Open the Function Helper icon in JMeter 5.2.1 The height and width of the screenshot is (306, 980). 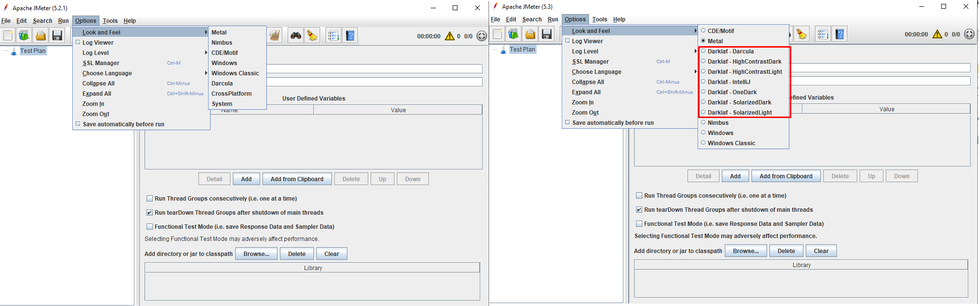[x=333, y=35]
